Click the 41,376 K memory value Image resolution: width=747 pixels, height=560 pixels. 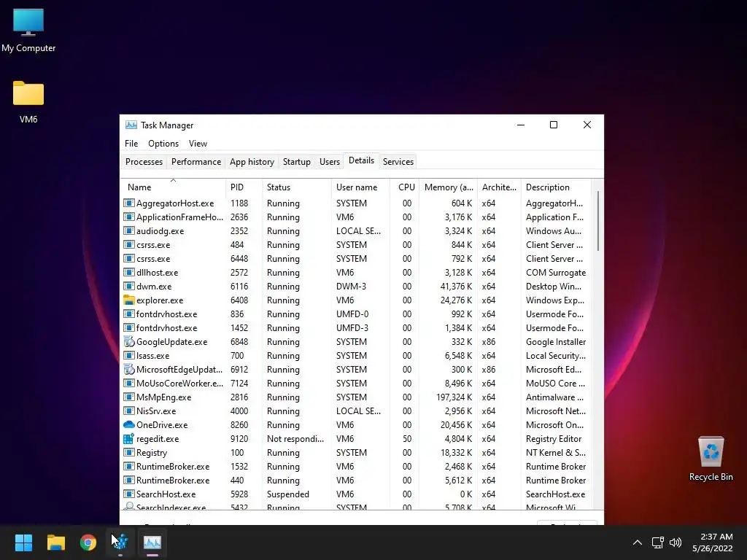pos(457,286)
